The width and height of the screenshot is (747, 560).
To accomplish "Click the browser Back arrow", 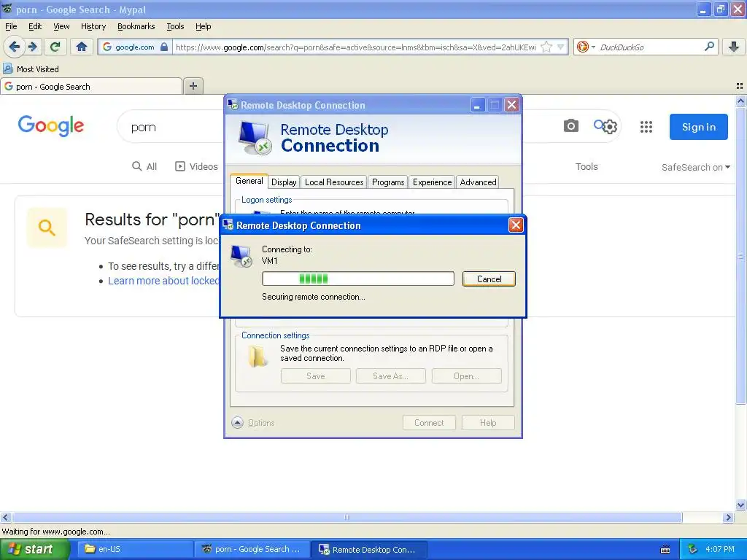I will click(x=15, y=47).
